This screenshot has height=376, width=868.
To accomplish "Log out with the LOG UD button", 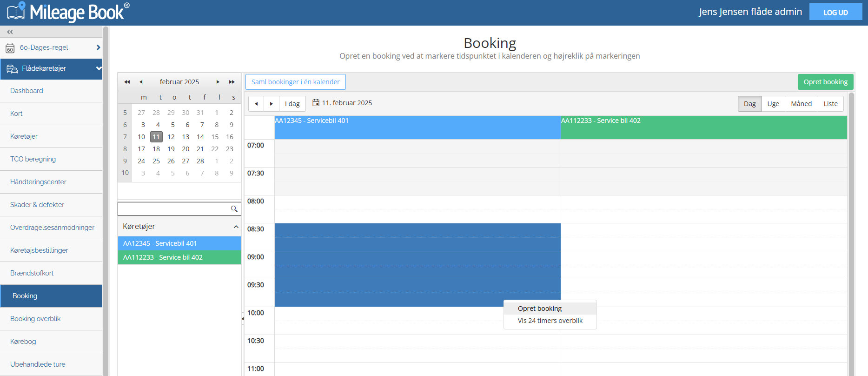I will (835, 12).
